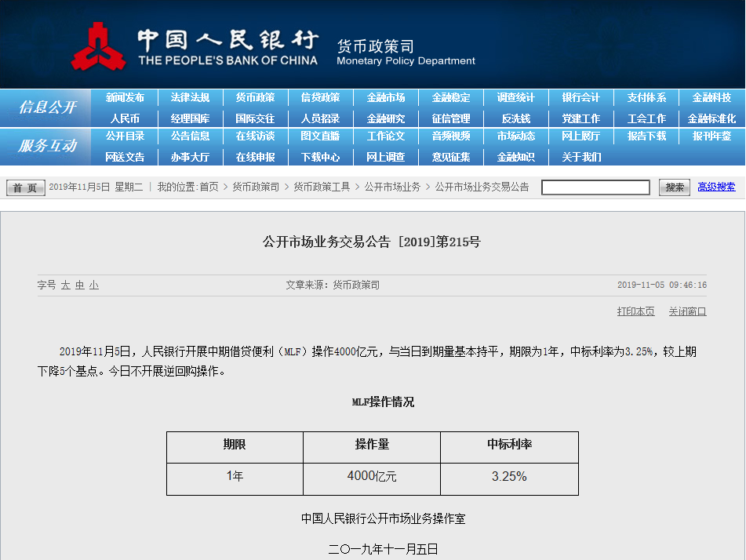Visit 关于我们 page
Image resolution: width=746 pixels, height=560 pixels.
[x=581, y=157]
